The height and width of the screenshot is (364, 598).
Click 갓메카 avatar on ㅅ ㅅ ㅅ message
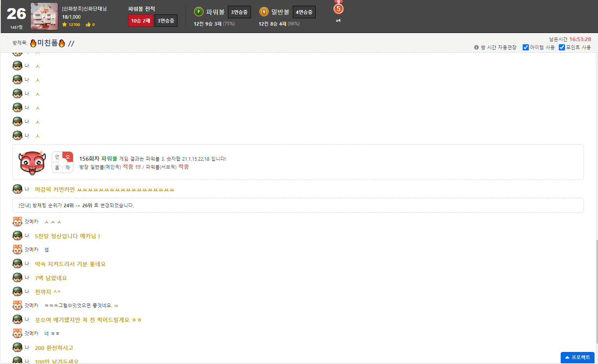(17, 222)
